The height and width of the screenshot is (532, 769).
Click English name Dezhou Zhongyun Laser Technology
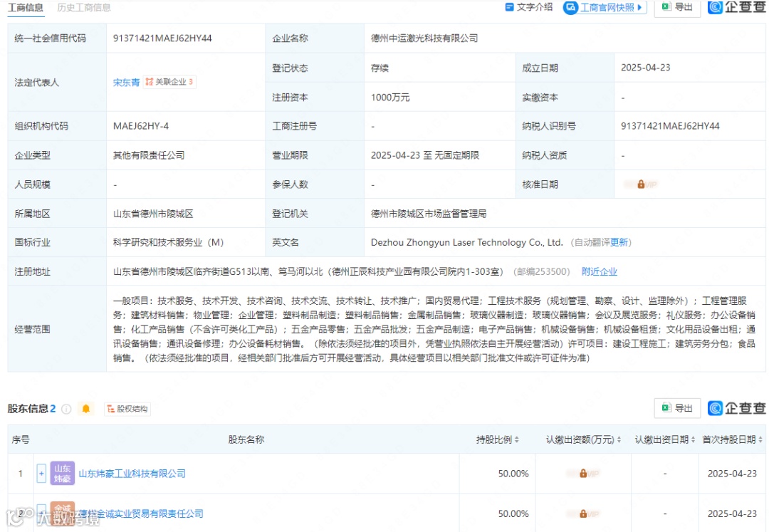point(467,242)
